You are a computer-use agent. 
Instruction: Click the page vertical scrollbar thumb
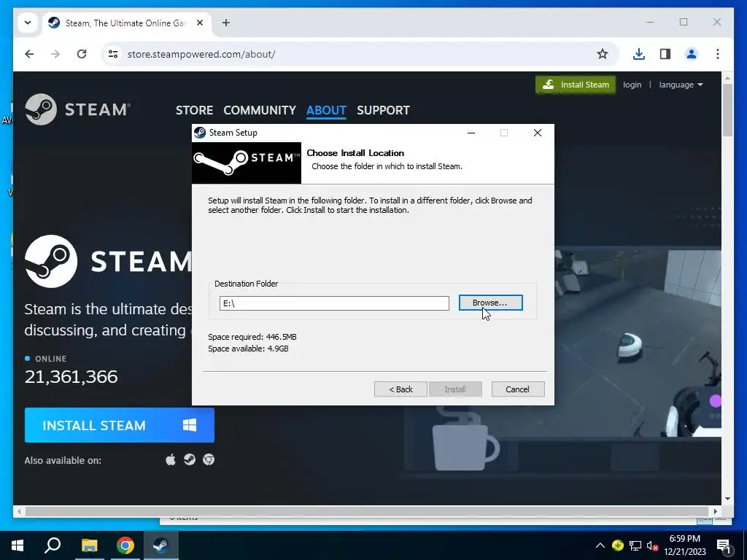click(727, 111)
